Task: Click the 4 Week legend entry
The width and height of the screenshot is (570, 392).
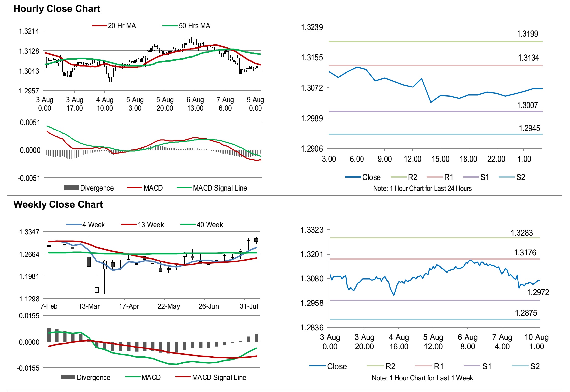Action: 93,225
